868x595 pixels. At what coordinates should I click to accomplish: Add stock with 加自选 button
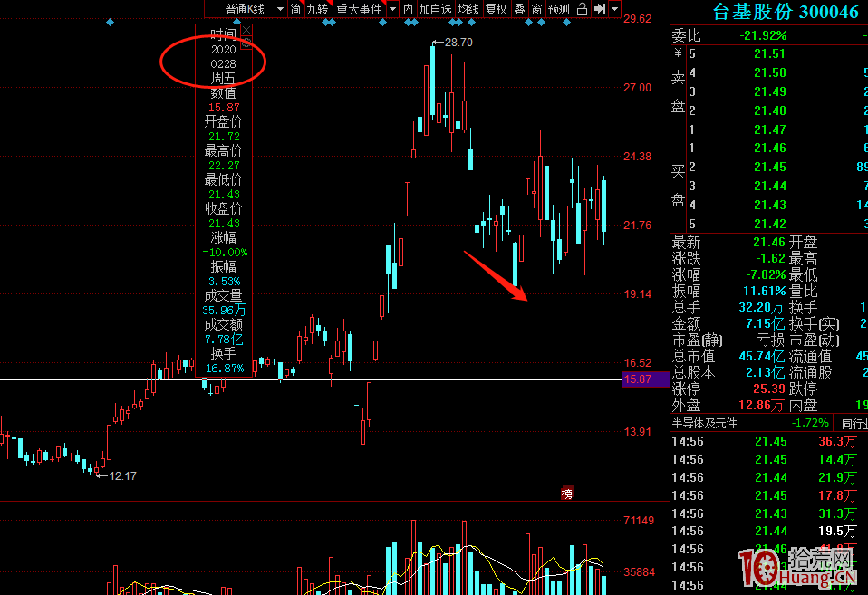(435, 9)
